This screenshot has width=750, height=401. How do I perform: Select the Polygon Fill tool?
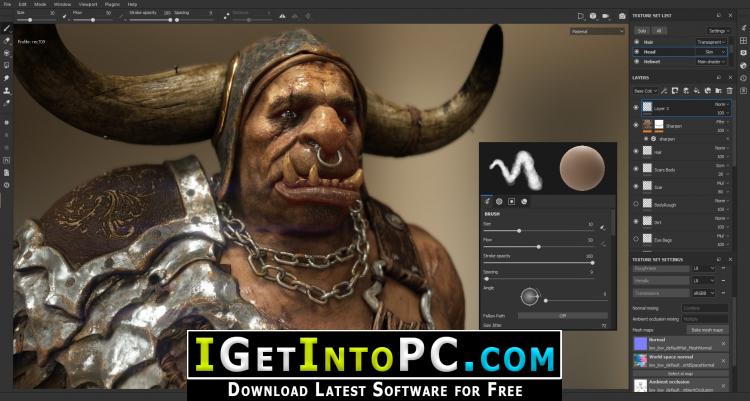coord(7,65)
